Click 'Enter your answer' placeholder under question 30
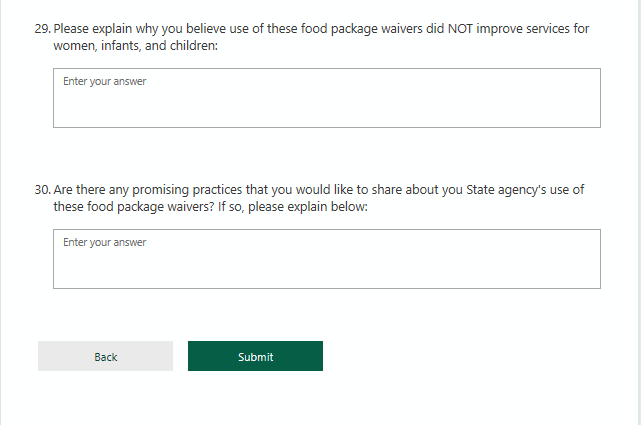This screenshot has width=641, height=425. pos(104,242)
